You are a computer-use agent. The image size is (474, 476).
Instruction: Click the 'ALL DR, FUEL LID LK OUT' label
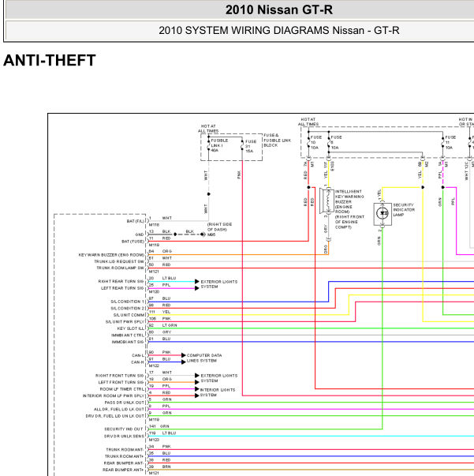pyautogui.click(x=119, y=409)
